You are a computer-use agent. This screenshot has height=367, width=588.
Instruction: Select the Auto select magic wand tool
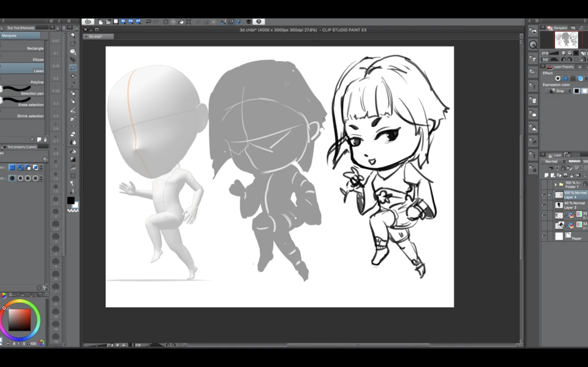click(x=73, y=76)
